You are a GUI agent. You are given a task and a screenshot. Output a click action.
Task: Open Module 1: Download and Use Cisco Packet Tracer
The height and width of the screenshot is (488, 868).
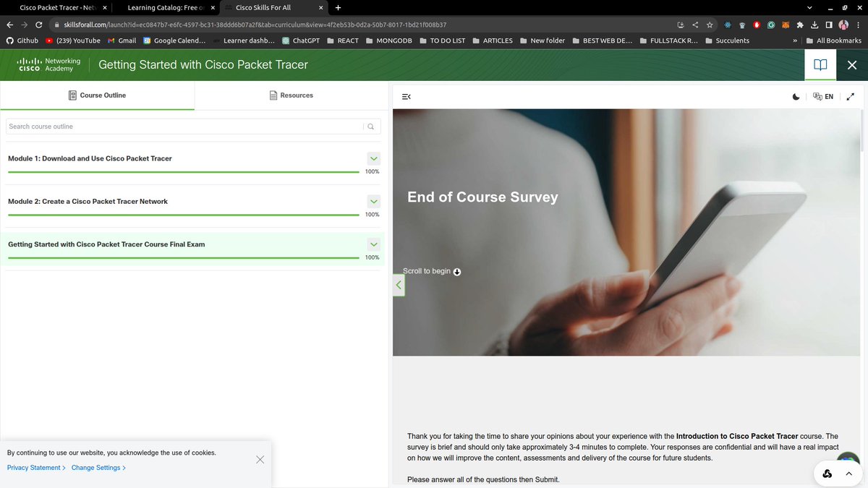point(90,158)
